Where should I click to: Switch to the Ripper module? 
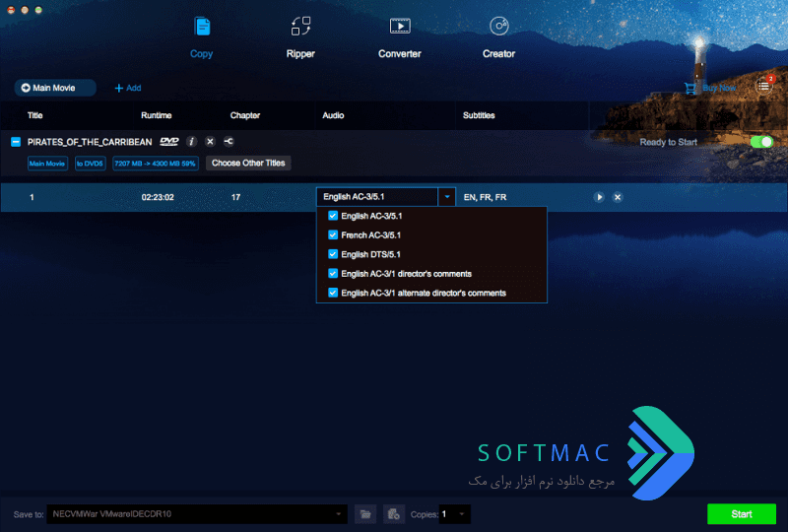[x=300, y=37]
